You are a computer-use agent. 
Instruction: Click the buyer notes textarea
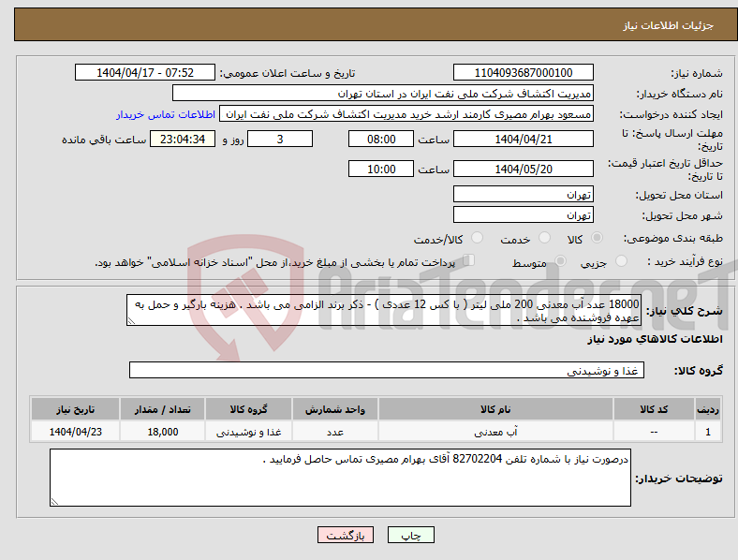coord(340,478)
